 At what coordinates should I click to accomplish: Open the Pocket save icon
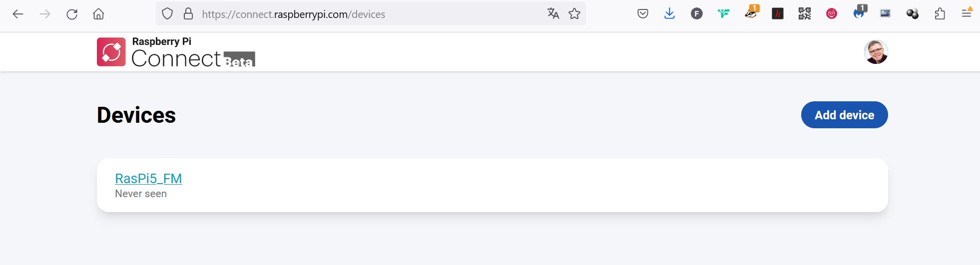[x=643, y=14]
